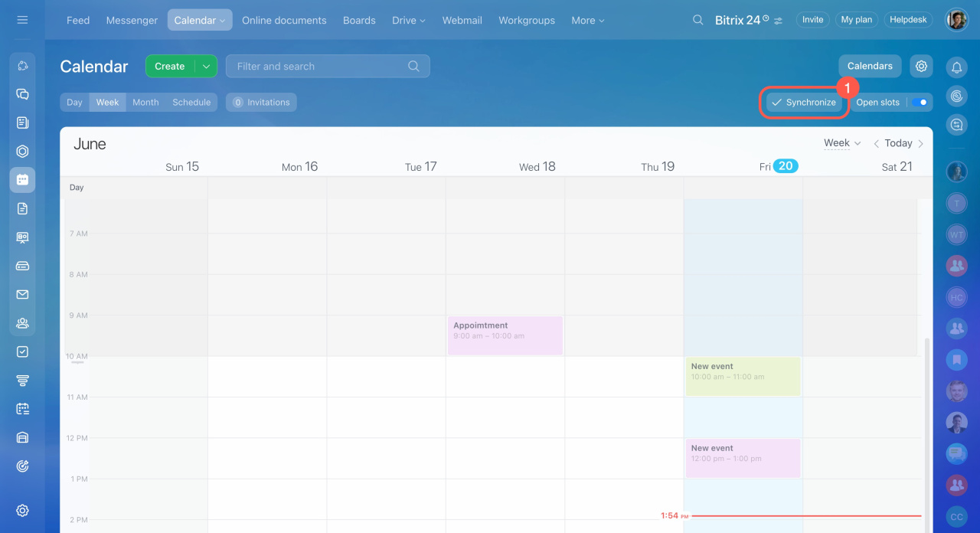Viewport: 980px width, 533px height.
Task: Open notifications bell icon
Action: coord(956,67)
